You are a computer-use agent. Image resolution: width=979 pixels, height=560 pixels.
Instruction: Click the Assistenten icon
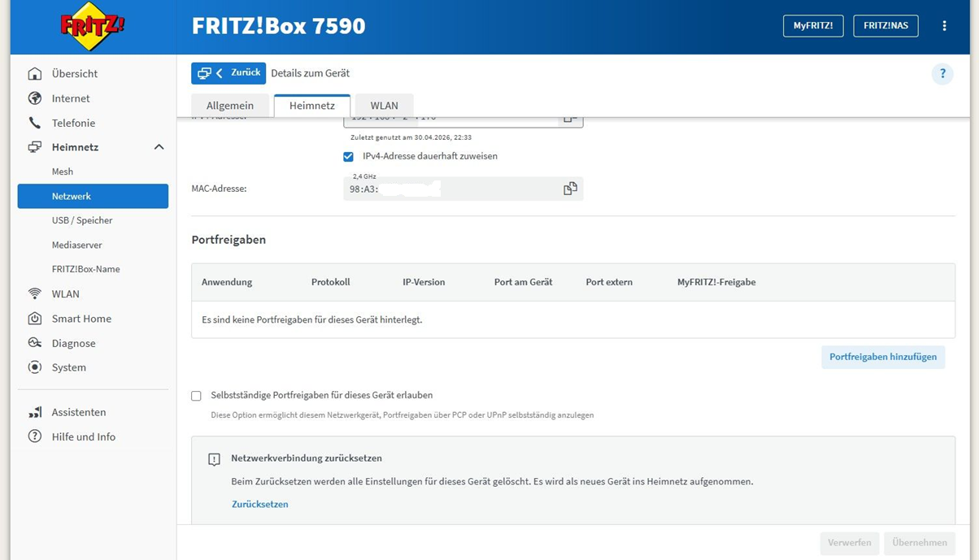[x=35, y=412]
